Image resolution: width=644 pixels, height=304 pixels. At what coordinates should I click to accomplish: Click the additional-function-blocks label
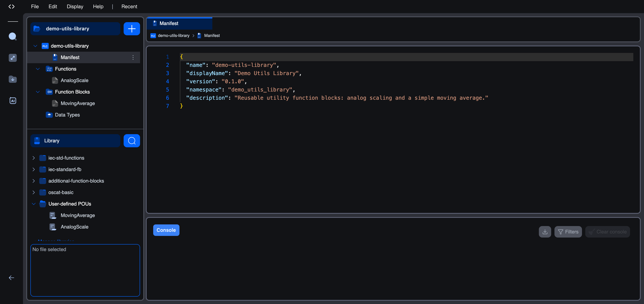coord(76,181)
